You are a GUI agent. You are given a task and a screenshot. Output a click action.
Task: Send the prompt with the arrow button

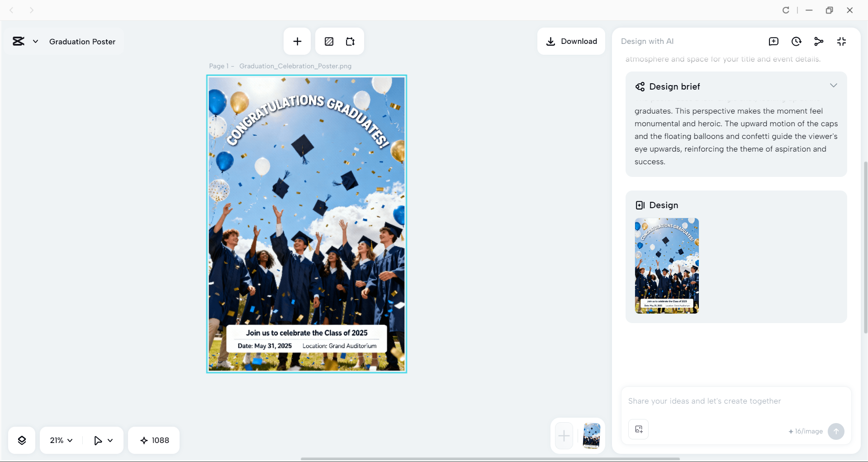835,431
